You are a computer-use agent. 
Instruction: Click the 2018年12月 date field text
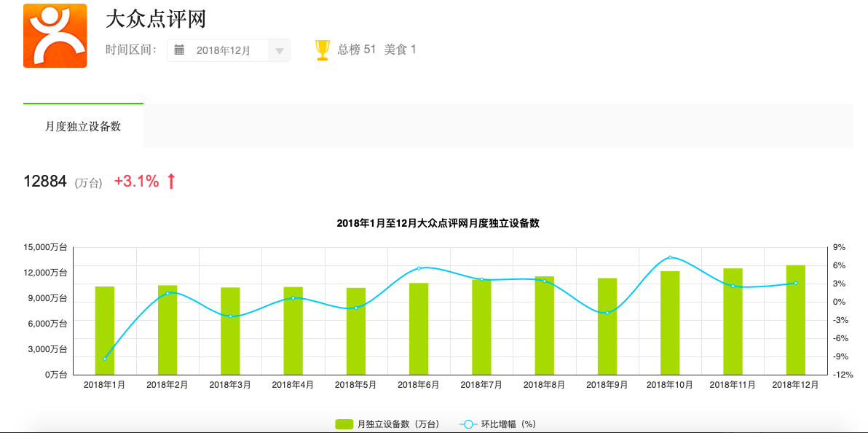[223, 50]
